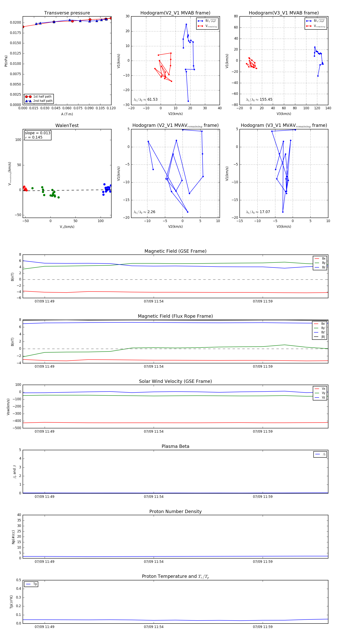Click the B/√μ0ρ legend entry in V3_V1 MVAB hodogram
Viewport: 351px width, 644px height.
point(316,21)
